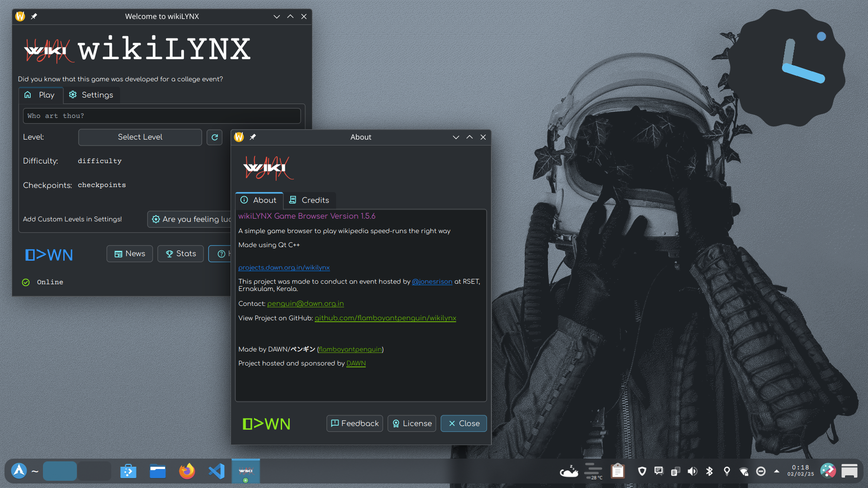Open the Stats trophy button
This screenshot has width=868, height=488.
tap(180, 254)
